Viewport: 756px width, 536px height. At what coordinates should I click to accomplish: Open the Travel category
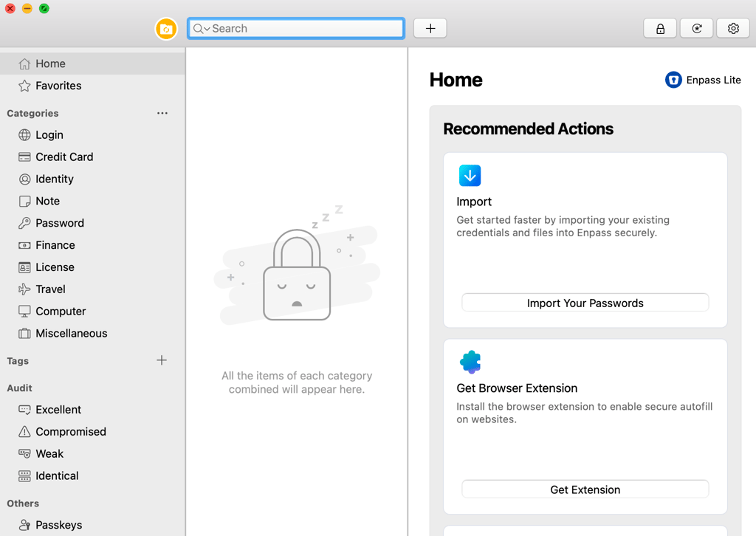point(92,289)
